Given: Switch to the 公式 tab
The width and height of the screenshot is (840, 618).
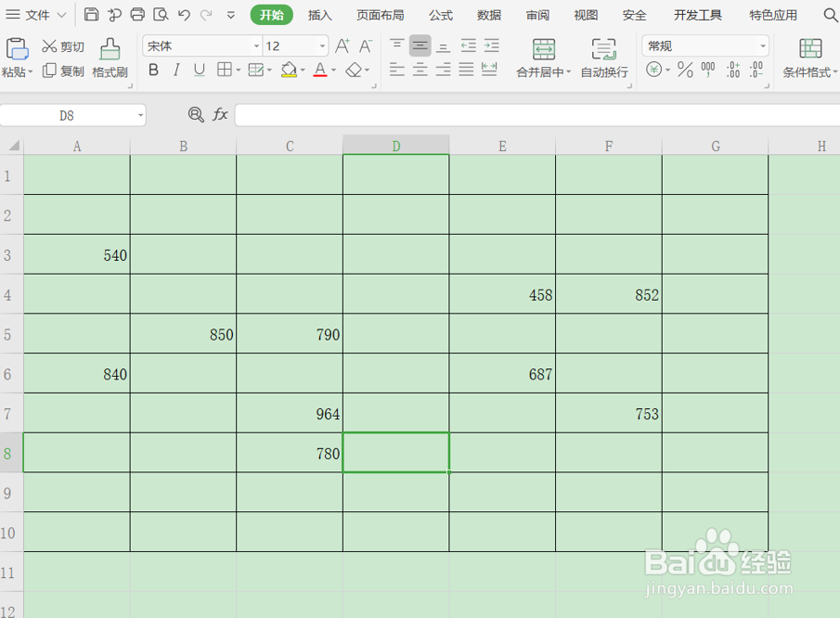Looking at the screenshot, I should tap(440, 15).
